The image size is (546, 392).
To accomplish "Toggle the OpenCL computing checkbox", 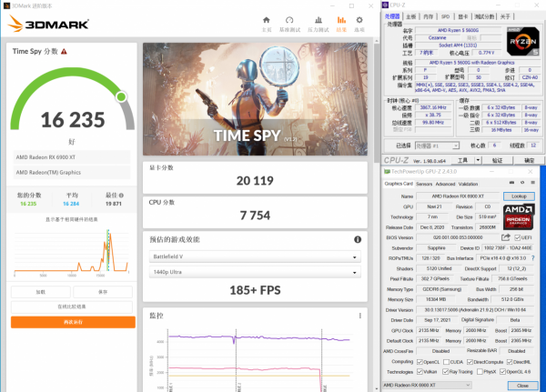I will (419, 361).
